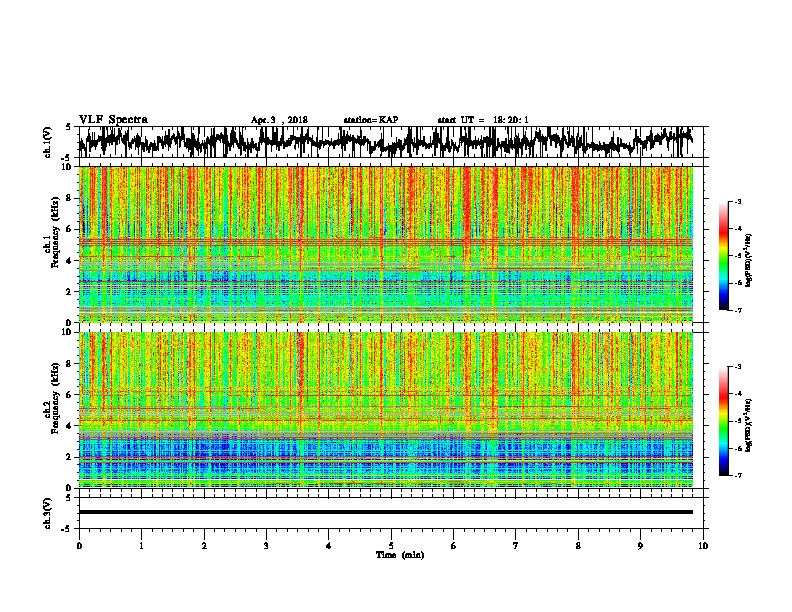The height and width of the screenshot is (612, 792).
Task: Click the time axis tick label '8'
Action: (x=578, y=546)
